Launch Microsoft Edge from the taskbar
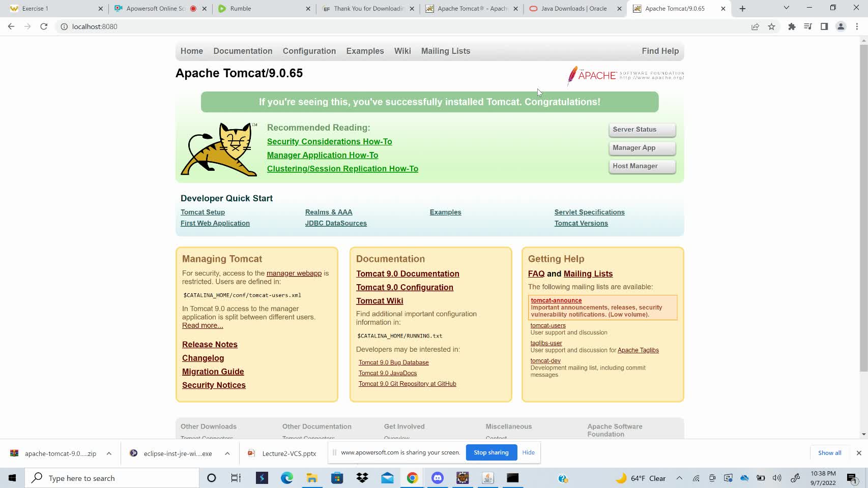868x488 pixels. pos(287,478)
